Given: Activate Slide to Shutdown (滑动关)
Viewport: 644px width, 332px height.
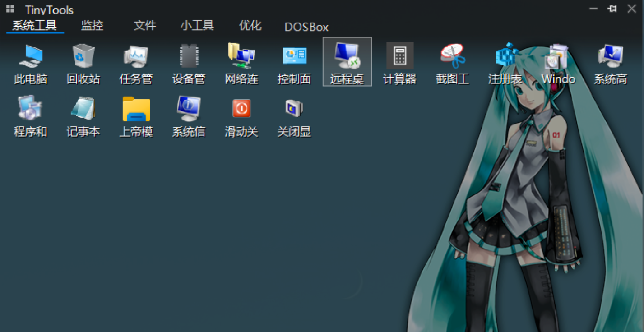Looking at the screenshot, I should pyautogui.click(x=241, y=116).
